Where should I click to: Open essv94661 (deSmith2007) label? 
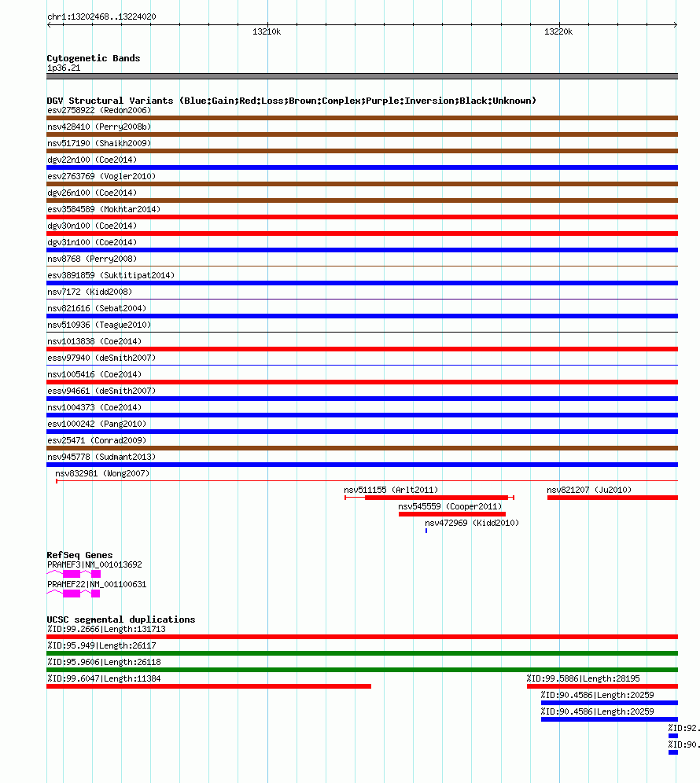101,391
